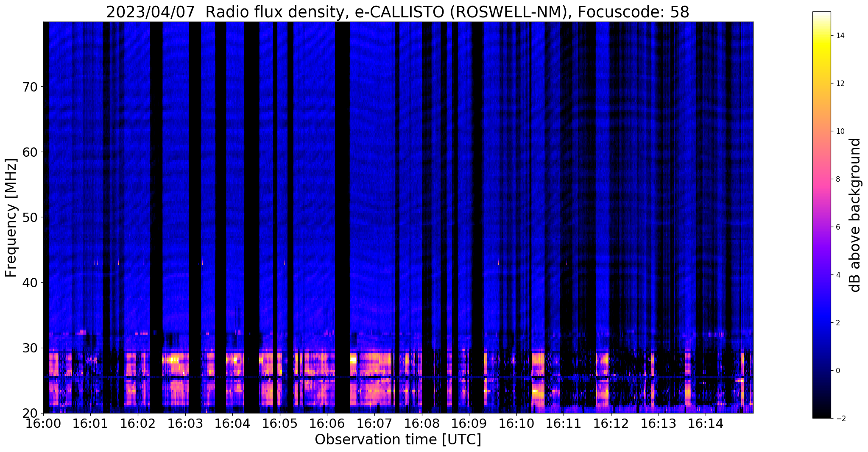Click the 16:08 time tick label
The height and width of the screenshot is (452, 868).
coord(422,424)
